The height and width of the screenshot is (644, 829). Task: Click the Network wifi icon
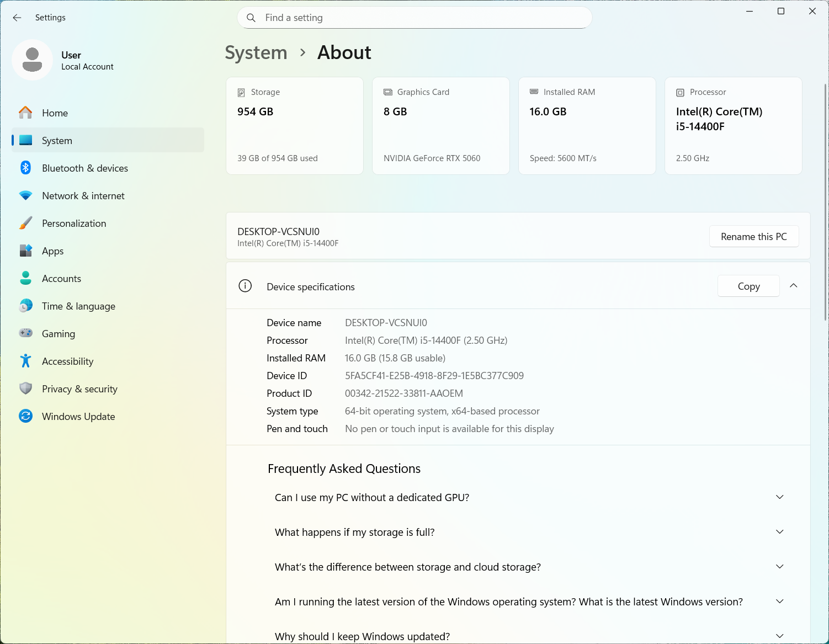pyautogui.click(x=25, y=195)
